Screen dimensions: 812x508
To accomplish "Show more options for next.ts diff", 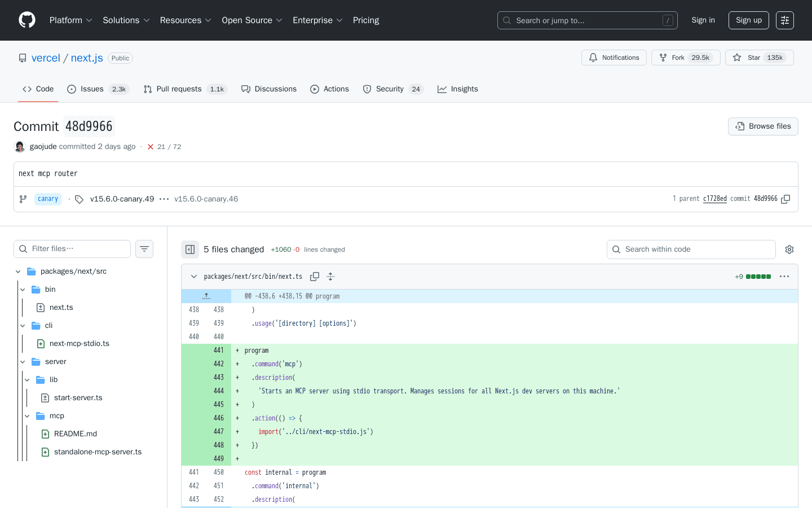I will (784, 277).
